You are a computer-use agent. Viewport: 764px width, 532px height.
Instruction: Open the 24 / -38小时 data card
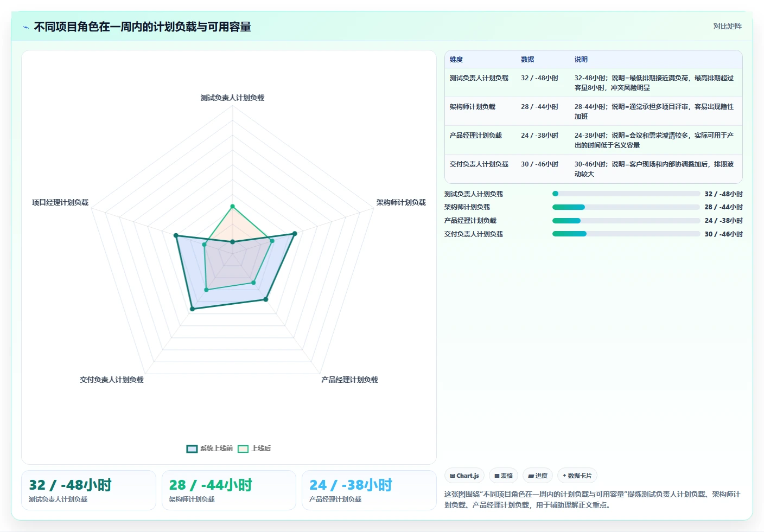pyautogui.click(x=369, y=490)
